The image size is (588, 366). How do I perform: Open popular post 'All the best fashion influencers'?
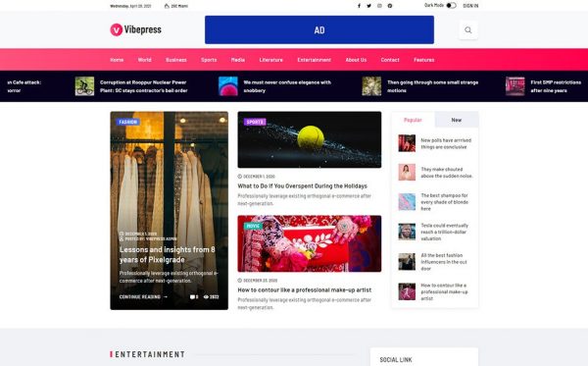444,262
